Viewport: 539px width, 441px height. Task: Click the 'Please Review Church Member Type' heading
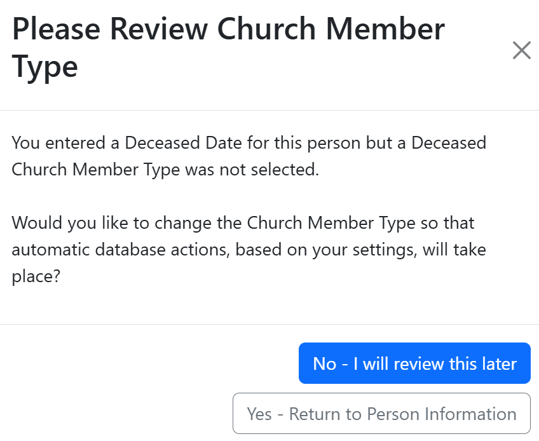pos(228,48)
